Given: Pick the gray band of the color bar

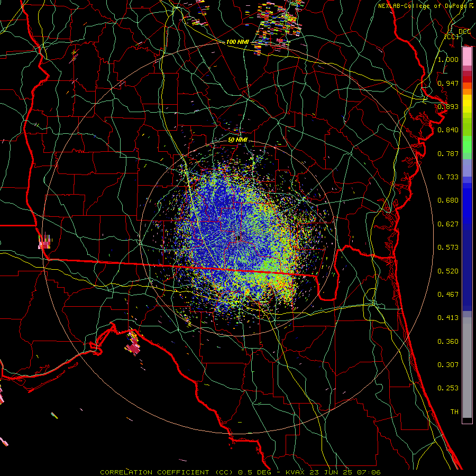Looking at the screenshot, I should [x=467, y=368].
